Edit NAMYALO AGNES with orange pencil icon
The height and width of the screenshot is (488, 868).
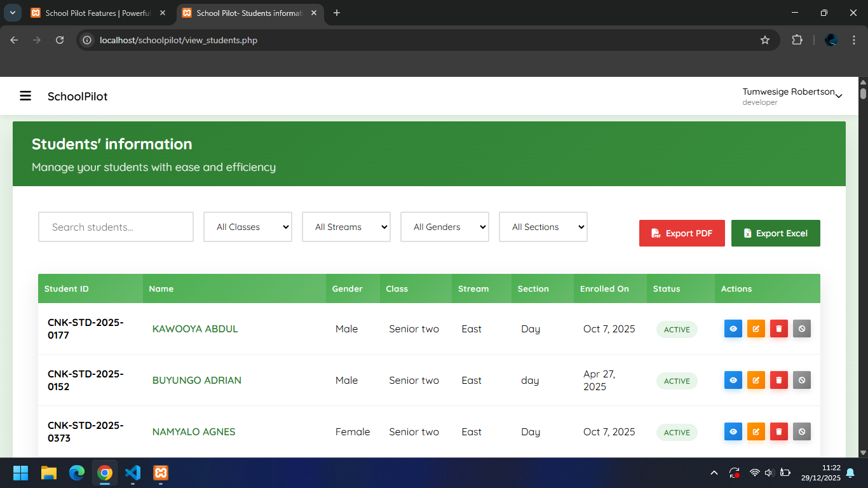(756, 431)
